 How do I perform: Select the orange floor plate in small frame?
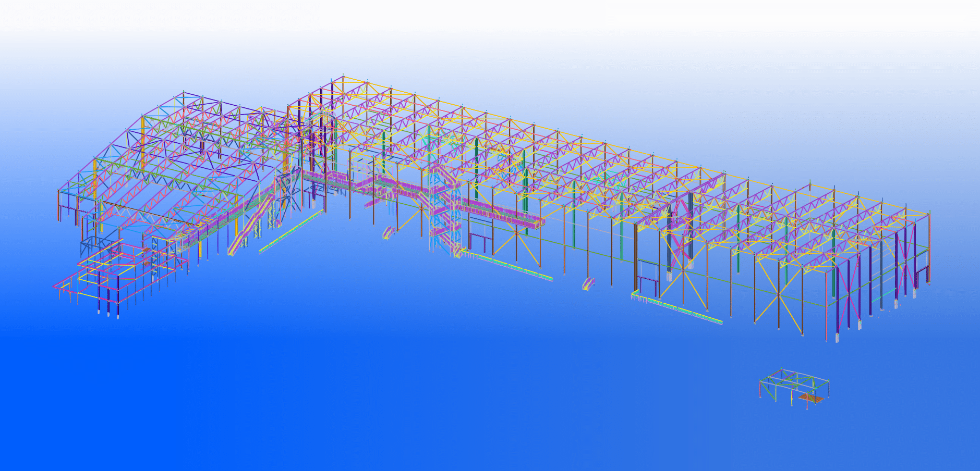click(x=811, y=399)
